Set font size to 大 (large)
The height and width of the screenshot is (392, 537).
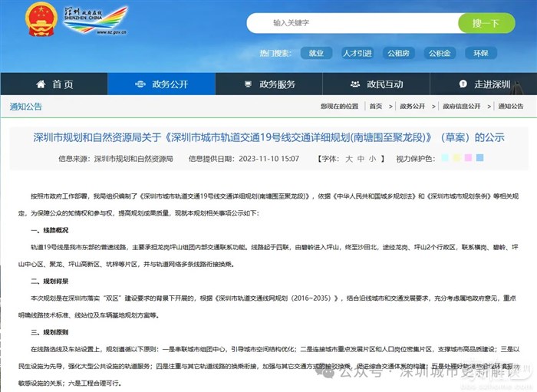pyautogui.click(x=349, y=159)
